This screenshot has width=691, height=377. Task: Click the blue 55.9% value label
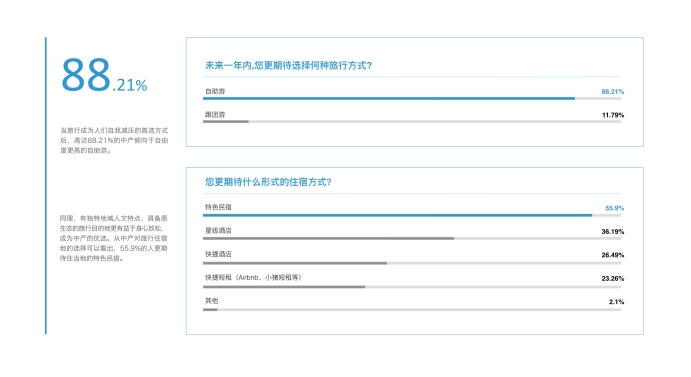click(x=614, y=208)
